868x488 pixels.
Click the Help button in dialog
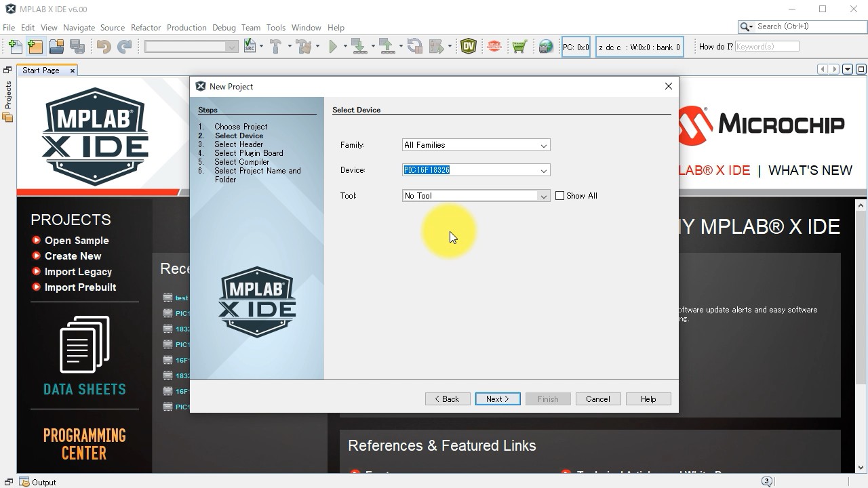pos(648,399)
